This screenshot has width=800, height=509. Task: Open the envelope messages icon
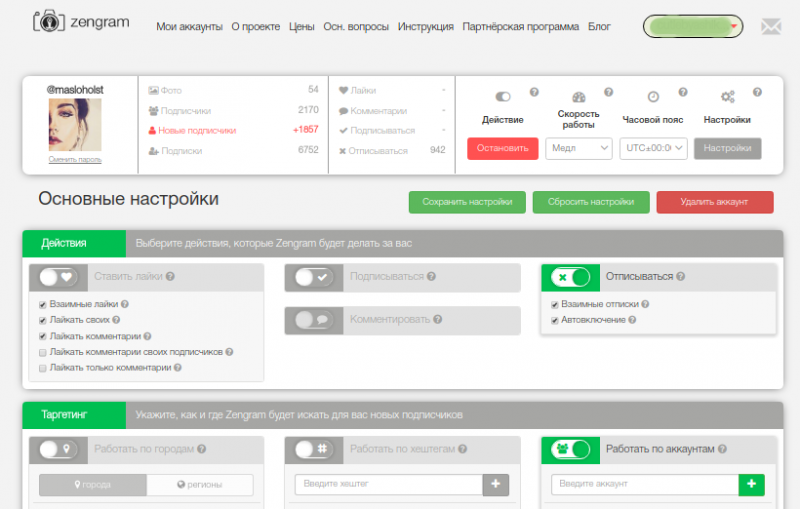[x=770, y=26]
